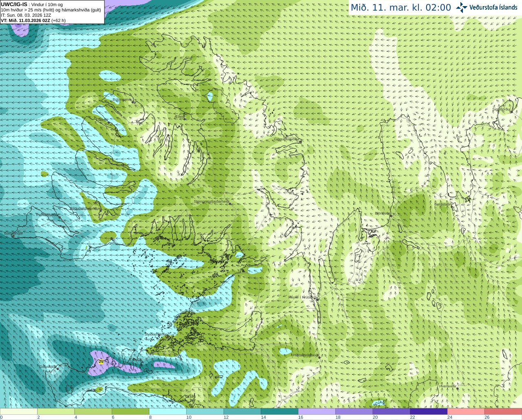Click the Veðurstofa Íslands logo
Screen dimensions: 522x420
coord(487,7)
